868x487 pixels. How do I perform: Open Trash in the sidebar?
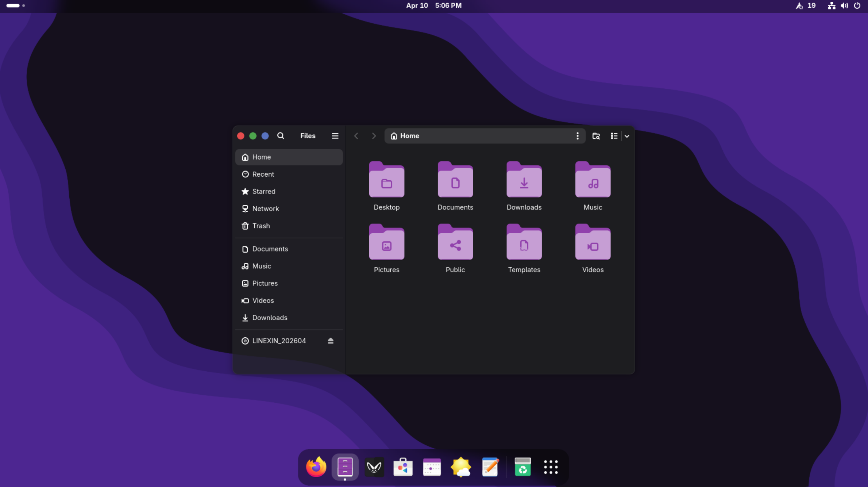tap(289, 226)
